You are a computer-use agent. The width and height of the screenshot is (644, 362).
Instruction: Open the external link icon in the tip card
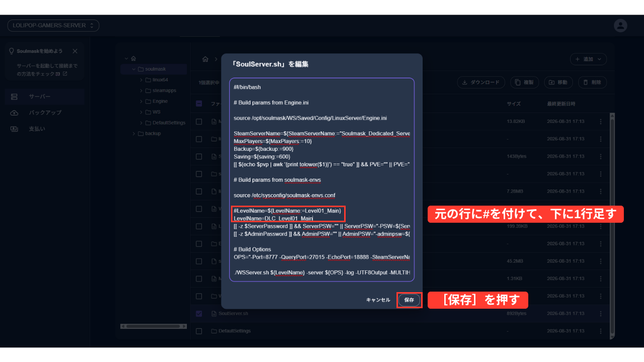(65, 74)
